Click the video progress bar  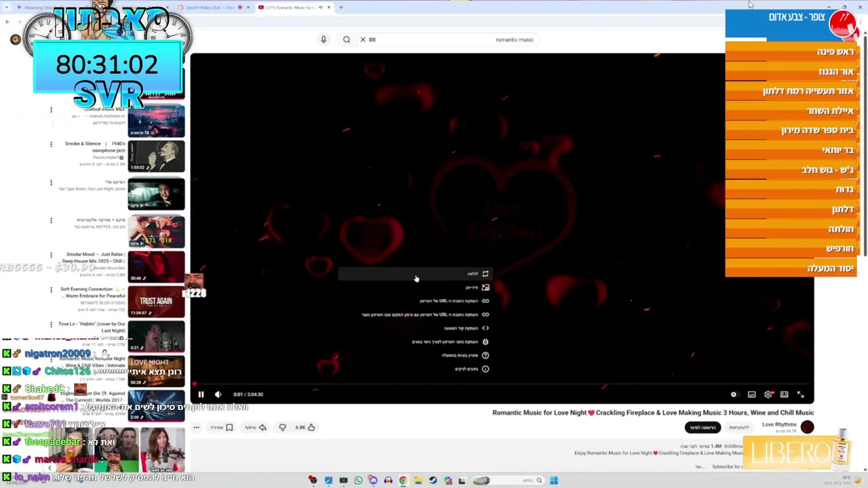click(x=502, y=384)
